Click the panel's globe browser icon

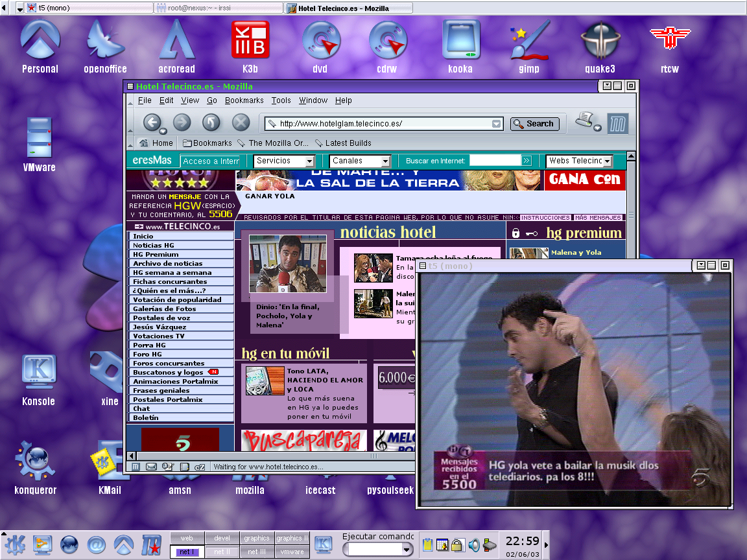(x=69, y=544)
